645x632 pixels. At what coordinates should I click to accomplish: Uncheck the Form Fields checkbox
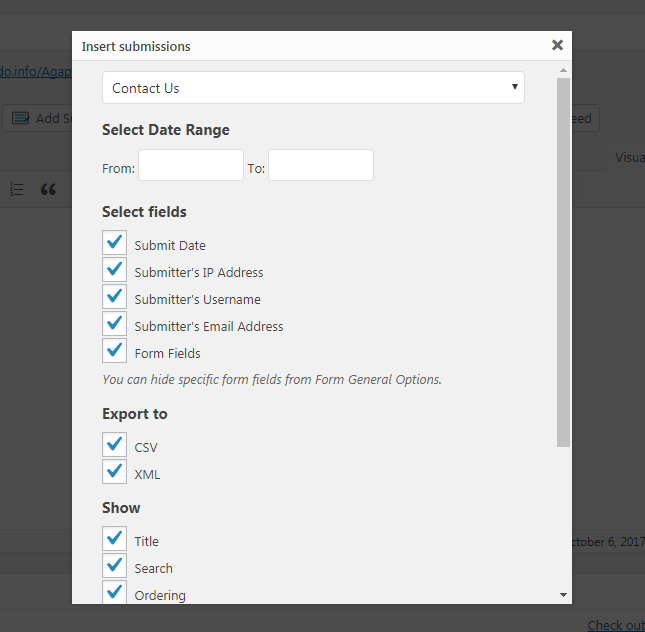[x=114, y=351]
